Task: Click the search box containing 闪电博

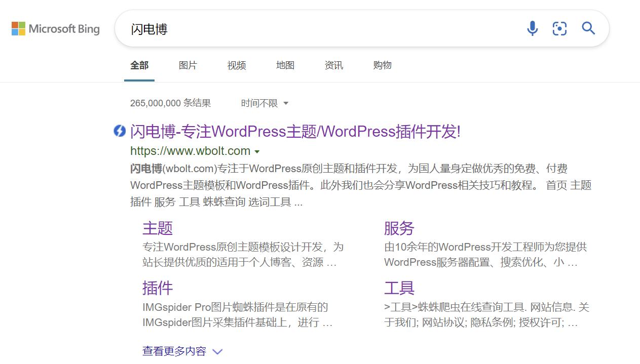Action: (x=319, y=29)
